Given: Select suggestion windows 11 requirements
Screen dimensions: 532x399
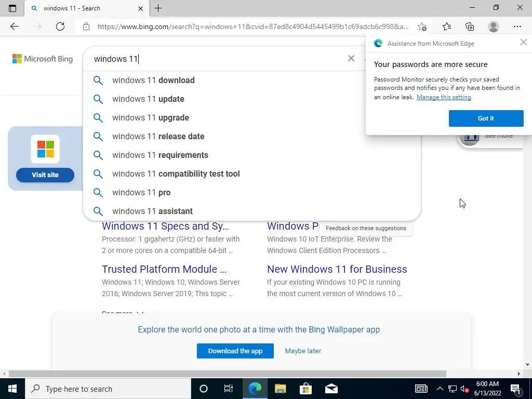Looking at the screenshot, I should point(252,155).
